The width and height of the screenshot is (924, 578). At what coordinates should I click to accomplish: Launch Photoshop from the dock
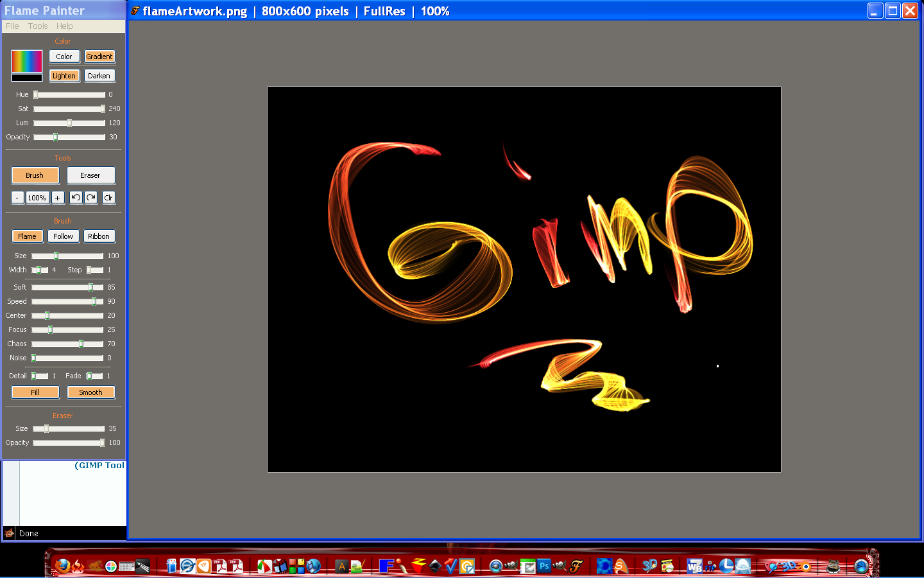[x=544, y=566]
